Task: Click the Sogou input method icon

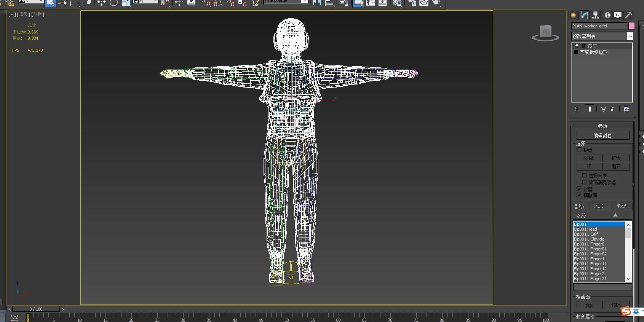Action: [x=626, y=311]
